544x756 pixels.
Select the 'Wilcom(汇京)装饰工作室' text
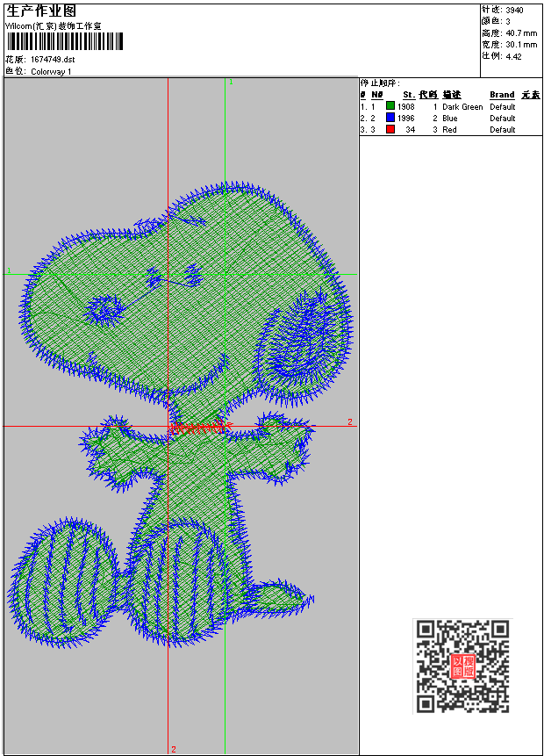tap(54, 26)
